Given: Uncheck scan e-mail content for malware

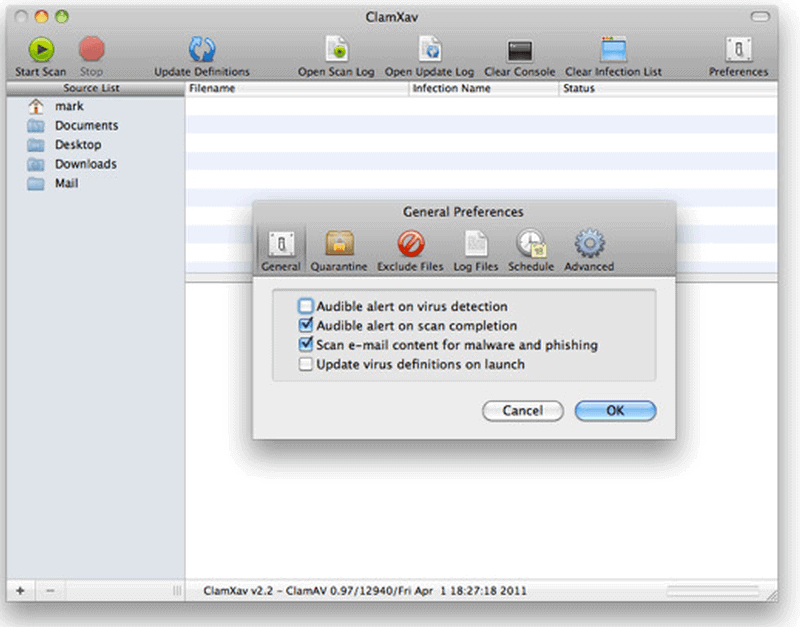Looking at the screenshot, I should click(306, 344).
